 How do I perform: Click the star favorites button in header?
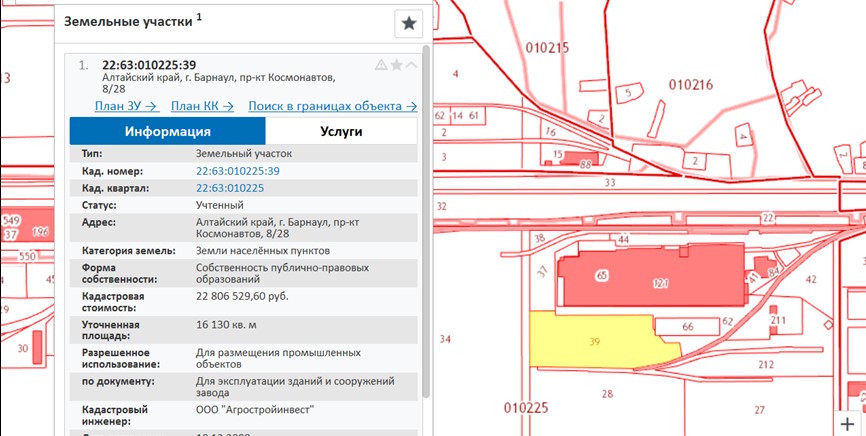coord(409,24)
